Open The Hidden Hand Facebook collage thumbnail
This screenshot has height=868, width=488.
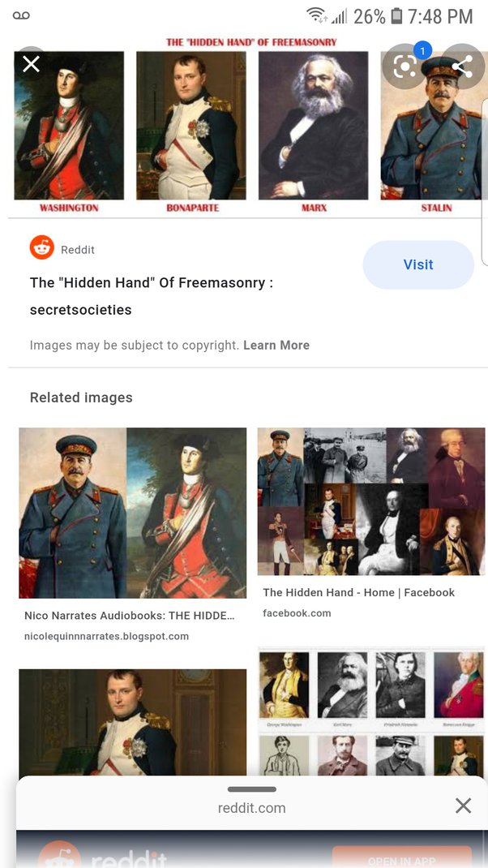371,501
